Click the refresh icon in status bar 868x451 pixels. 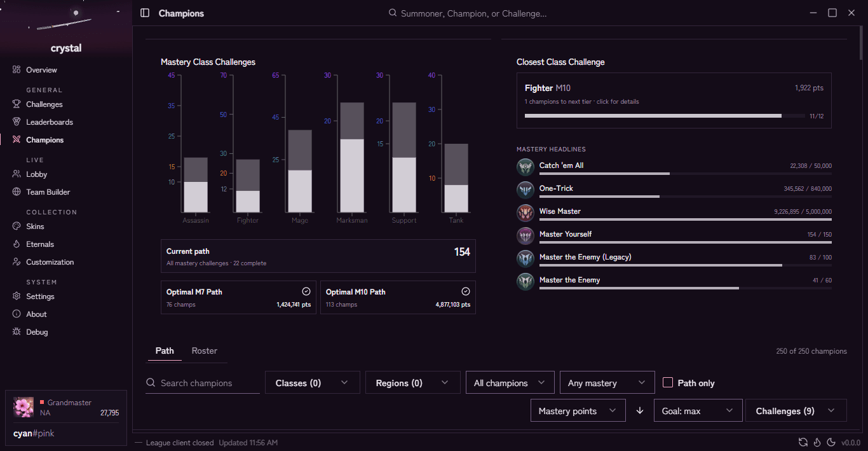coord(804,443)
